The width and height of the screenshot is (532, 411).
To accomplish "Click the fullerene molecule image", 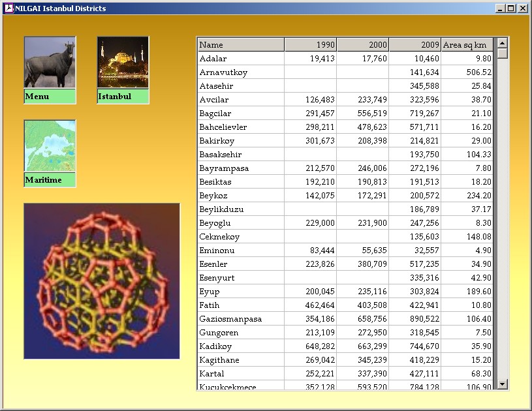I will 102,281.
